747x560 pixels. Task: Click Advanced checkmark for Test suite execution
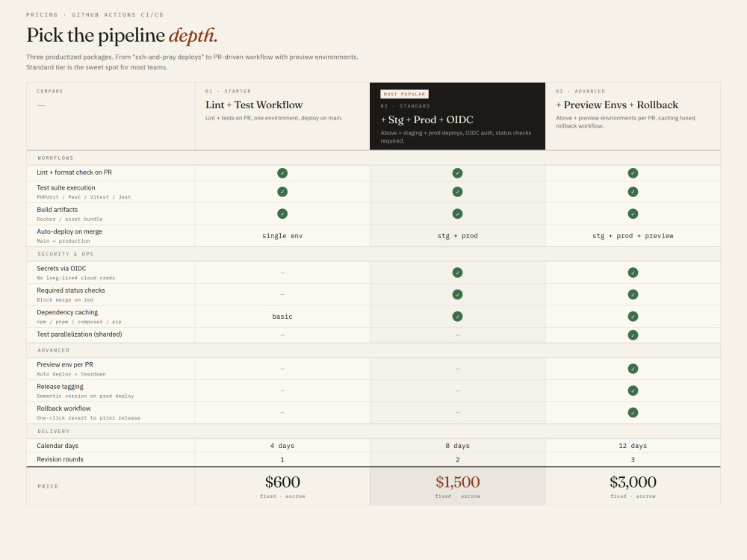click(633, 192)
